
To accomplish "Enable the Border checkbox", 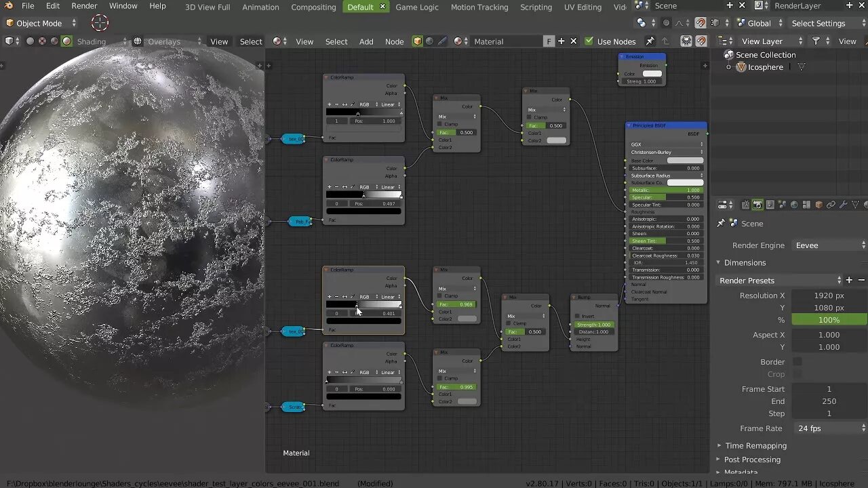I will point(797,362).
